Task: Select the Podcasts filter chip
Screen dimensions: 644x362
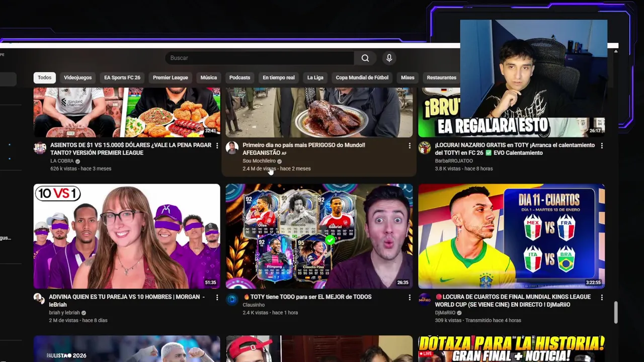Action: click(x=239, y=77)
